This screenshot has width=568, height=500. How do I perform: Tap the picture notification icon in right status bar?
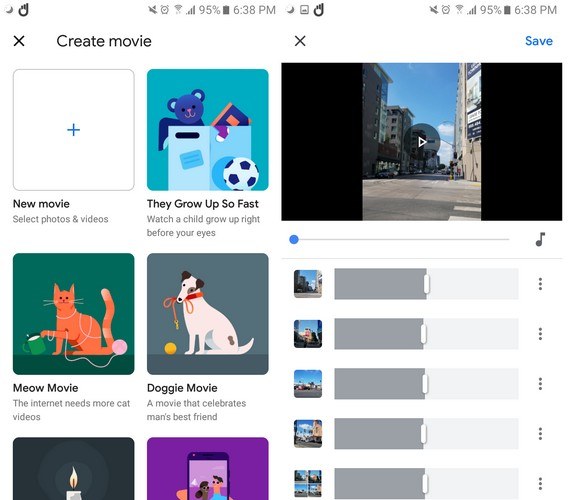click(305, 10)
